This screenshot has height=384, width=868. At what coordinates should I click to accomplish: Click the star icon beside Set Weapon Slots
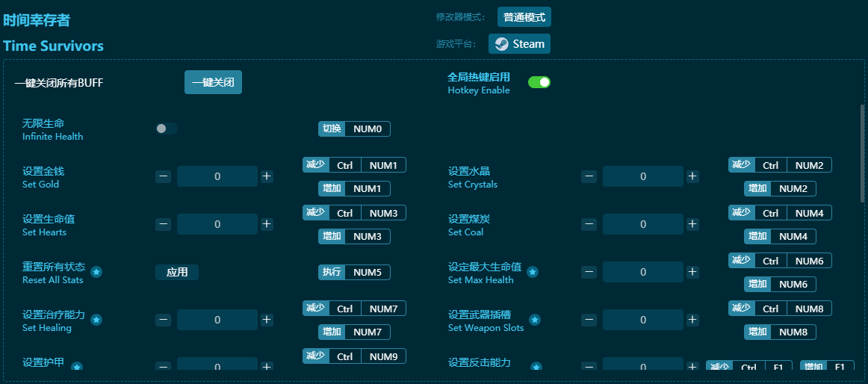(534, 320)
